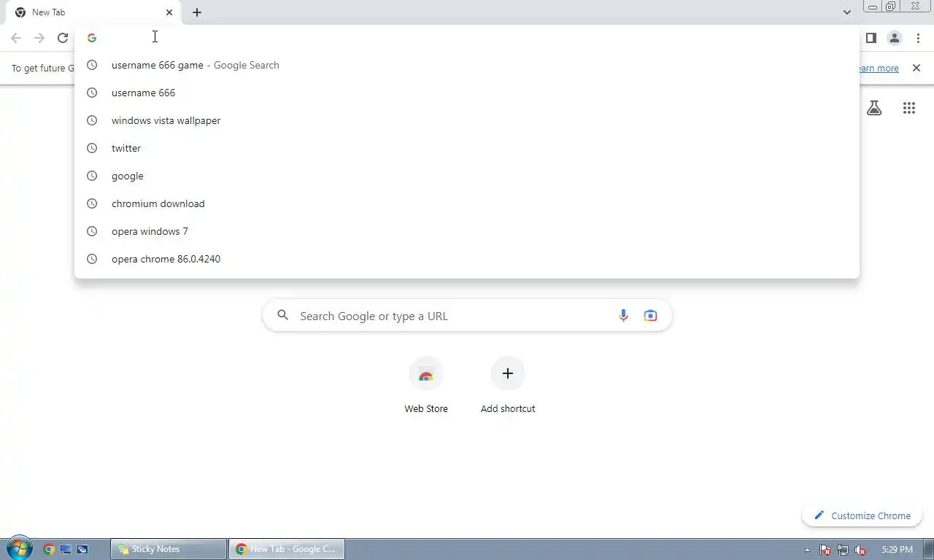This screenshot has width=934, height=560.
Task: Open the Chrome three-dot menu
Action: point(919,38)
